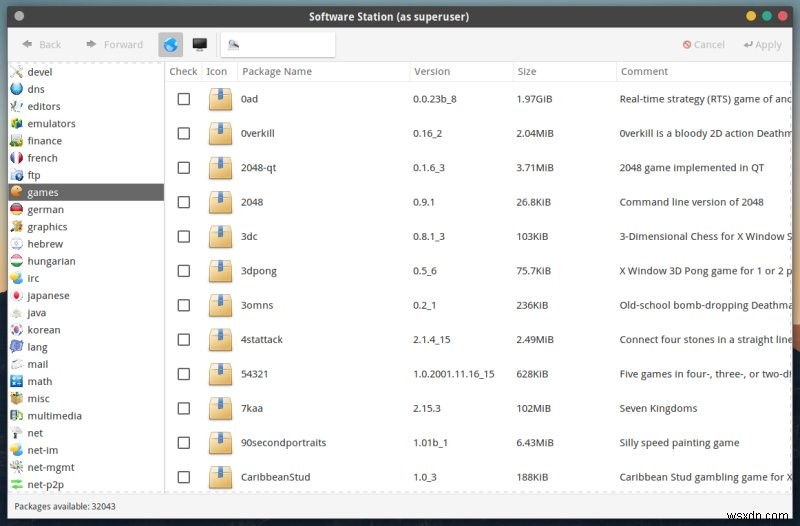This screenshot has width=800, height=526.
Task: Select the ftp category icon
Action: tap(17, 175)
